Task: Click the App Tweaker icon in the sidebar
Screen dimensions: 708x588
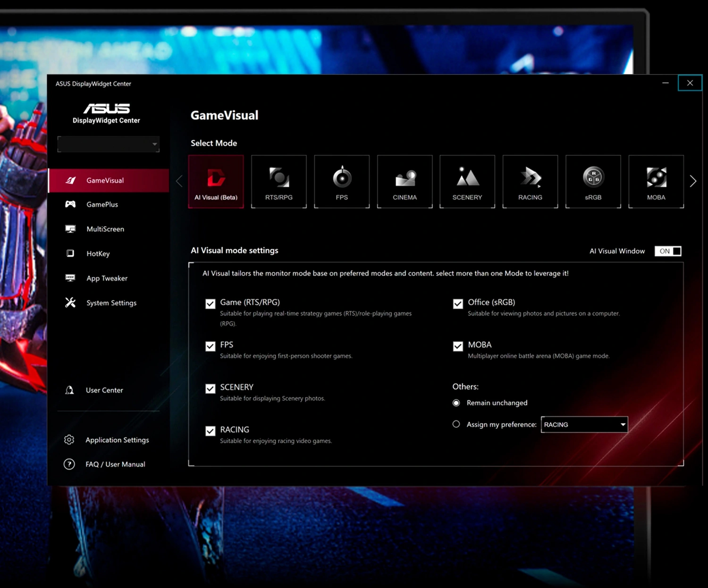Action: coord(70,278)
